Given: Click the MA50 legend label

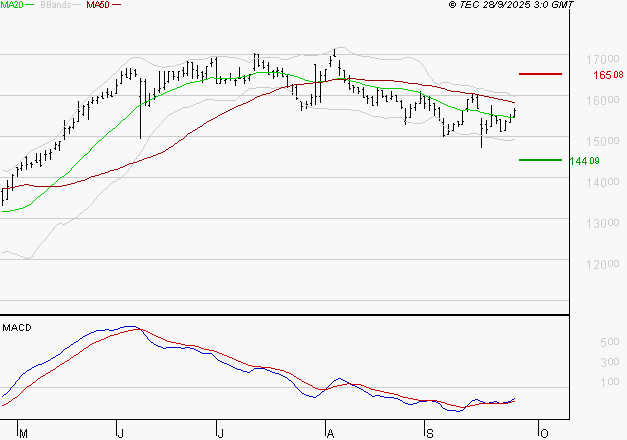Looking at the screenshot, I should [x=96, y=5].
